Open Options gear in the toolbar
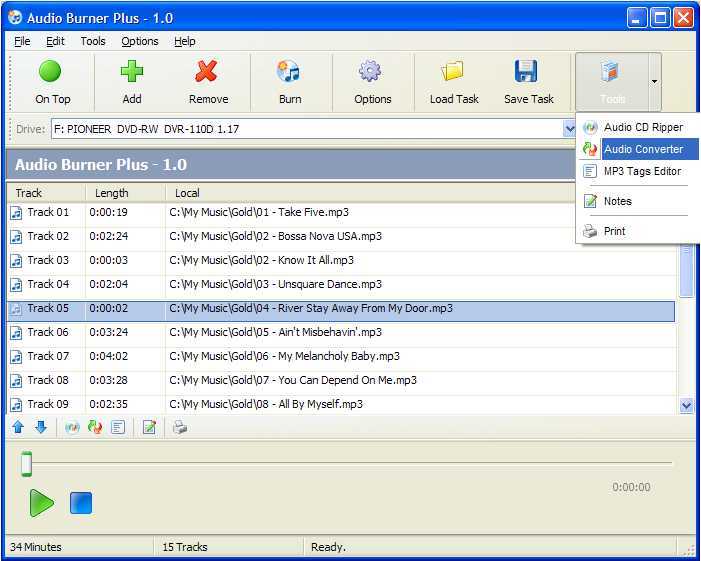The image size is (701, 561). point(370,71)
